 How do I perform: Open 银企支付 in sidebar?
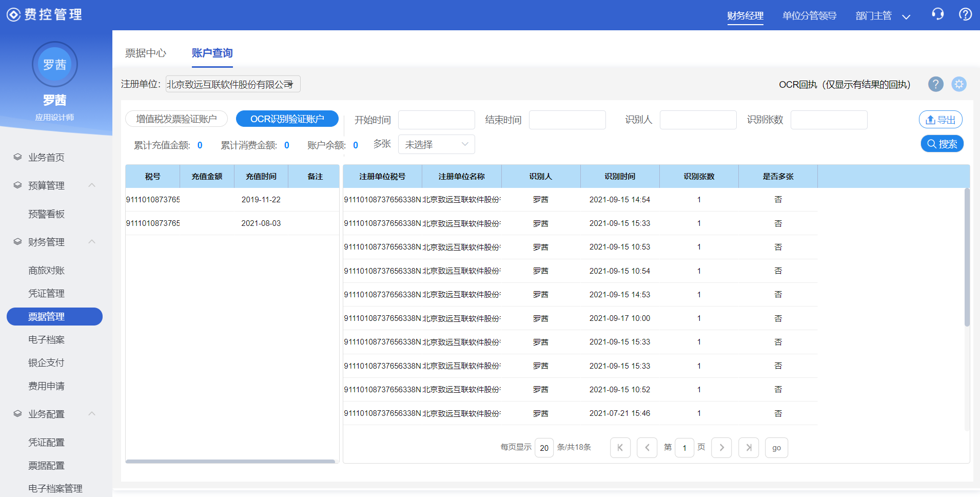pos(46,363)
